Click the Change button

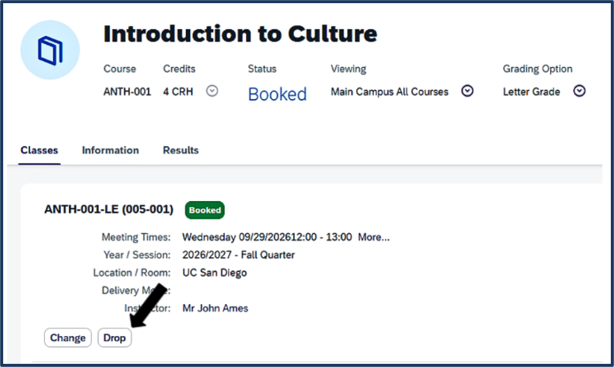(68, 338)
